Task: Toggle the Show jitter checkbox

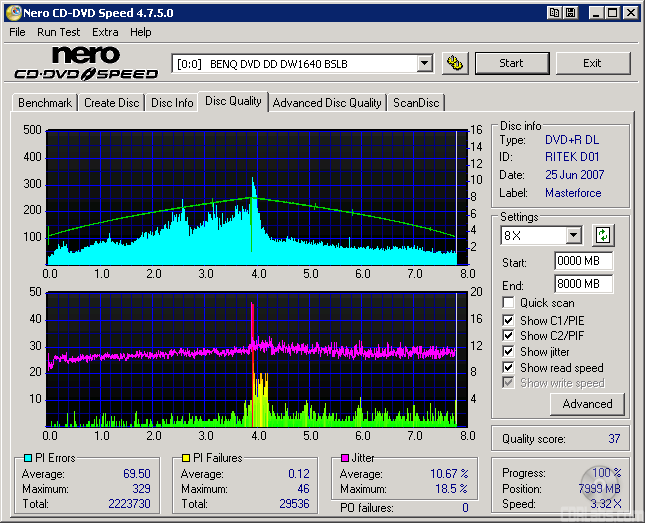Action: (509, 352)
